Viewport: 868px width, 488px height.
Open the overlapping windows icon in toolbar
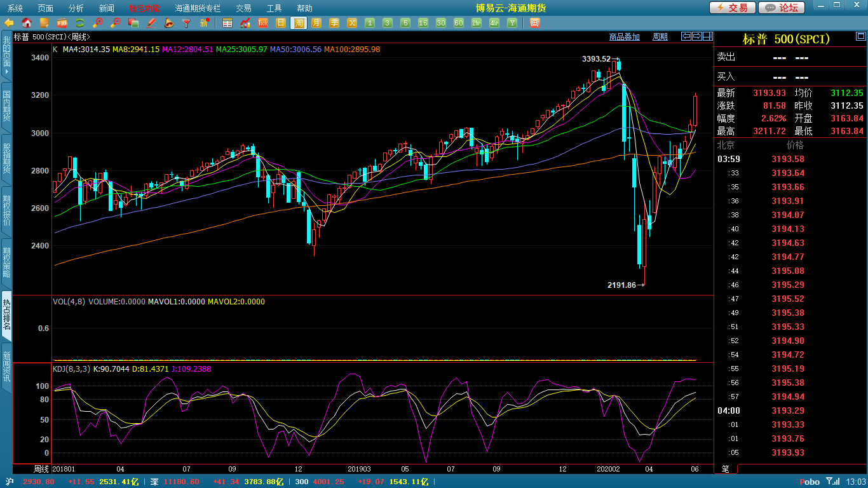[133, 23]
